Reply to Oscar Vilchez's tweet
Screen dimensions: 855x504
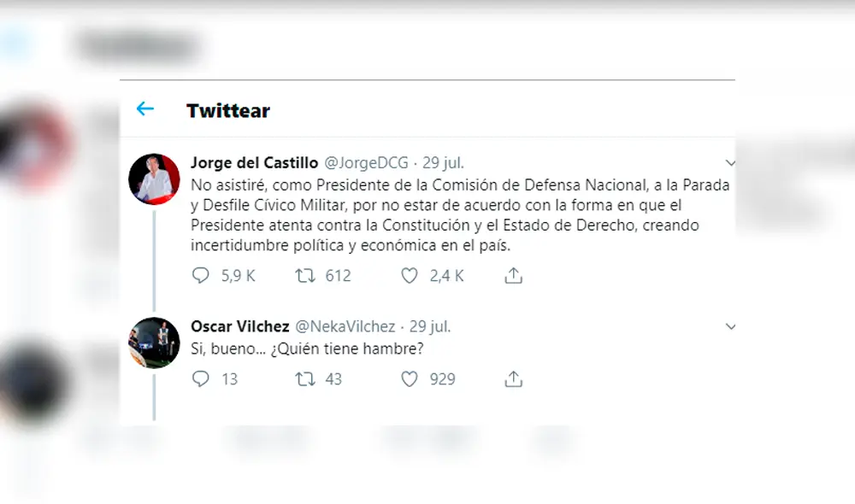tap(199, 378)
